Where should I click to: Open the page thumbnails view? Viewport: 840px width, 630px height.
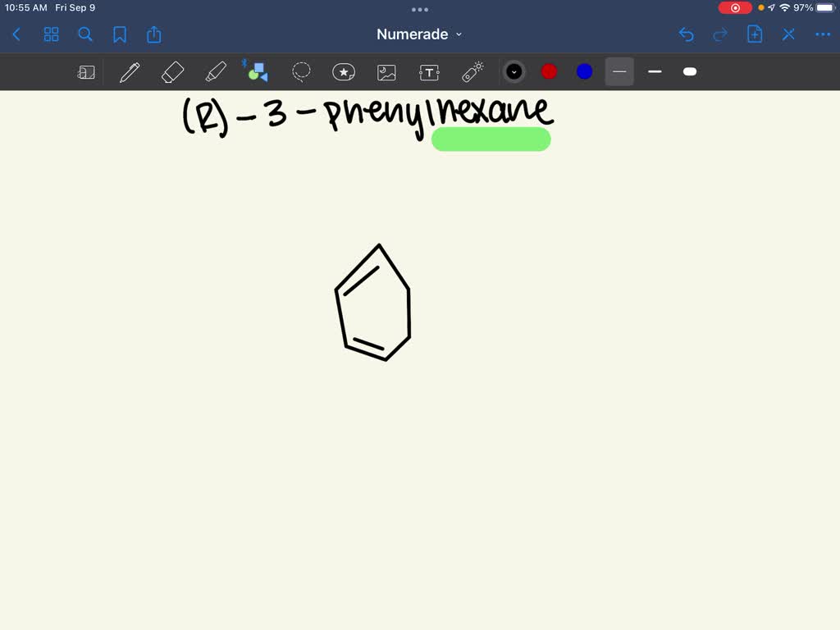tap(51, 34)
